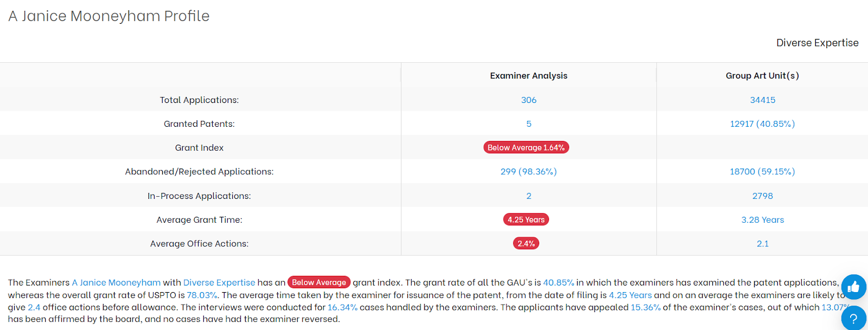Open the Diverse Expertise link in paragraph
The image size is (868, 330).
(219, 282)
